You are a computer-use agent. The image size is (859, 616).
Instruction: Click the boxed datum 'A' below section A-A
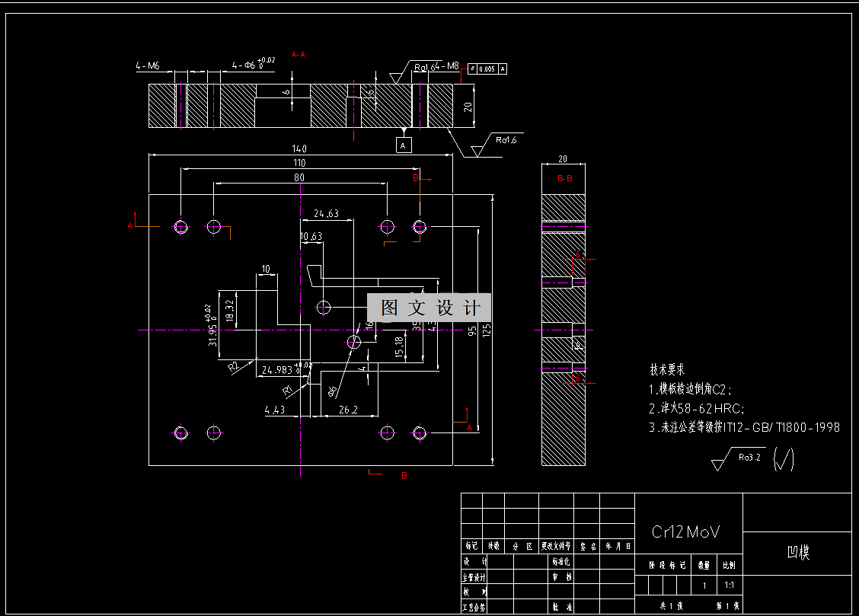403,145
